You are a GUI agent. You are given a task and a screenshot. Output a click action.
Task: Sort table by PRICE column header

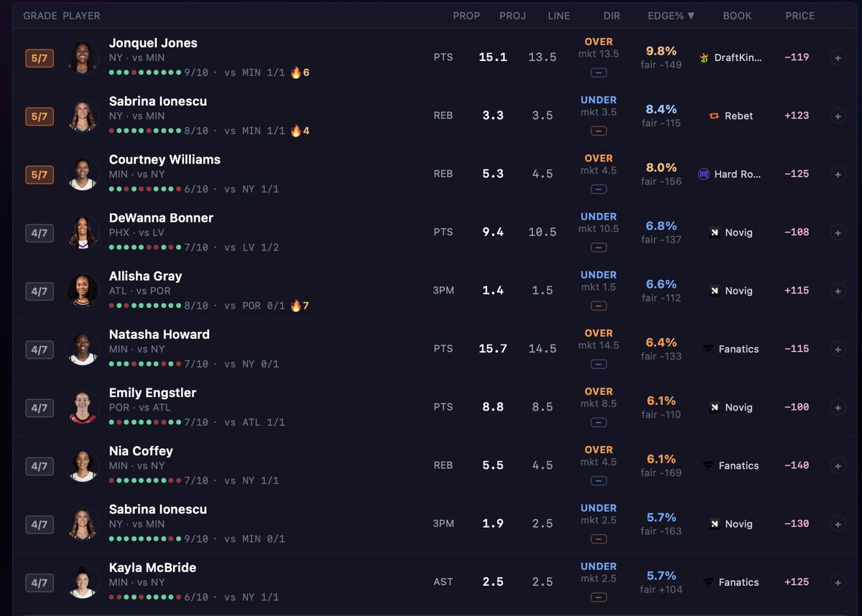[x=800, y=16]
